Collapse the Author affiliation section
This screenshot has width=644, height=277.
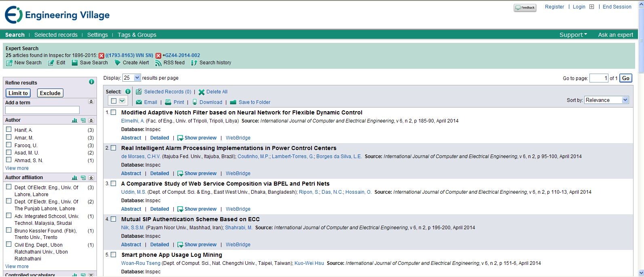(x=91, y=178)
